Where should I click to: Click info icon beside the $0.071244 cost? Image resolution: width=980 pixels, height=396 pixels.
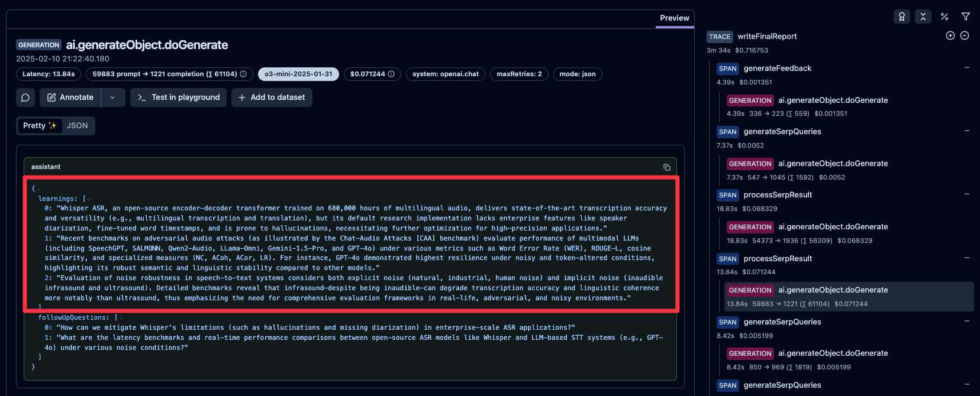(391, 74)
